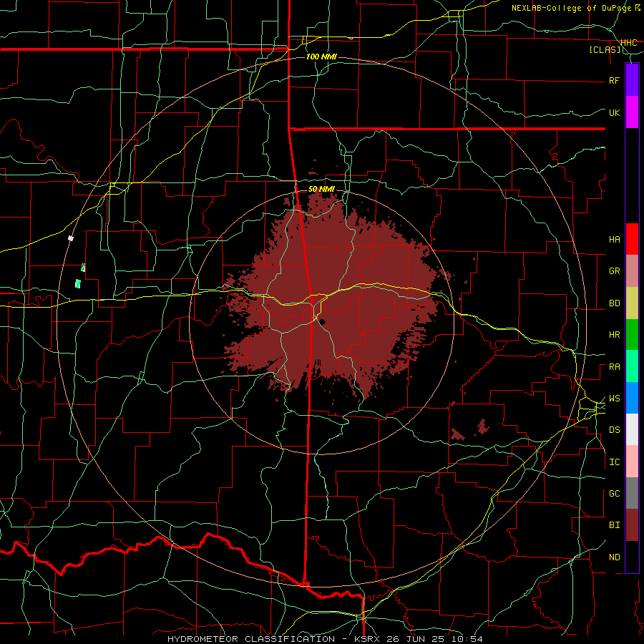Click the BD legend label
This screenshot has width=644, height=644.
tap(614, 303)
